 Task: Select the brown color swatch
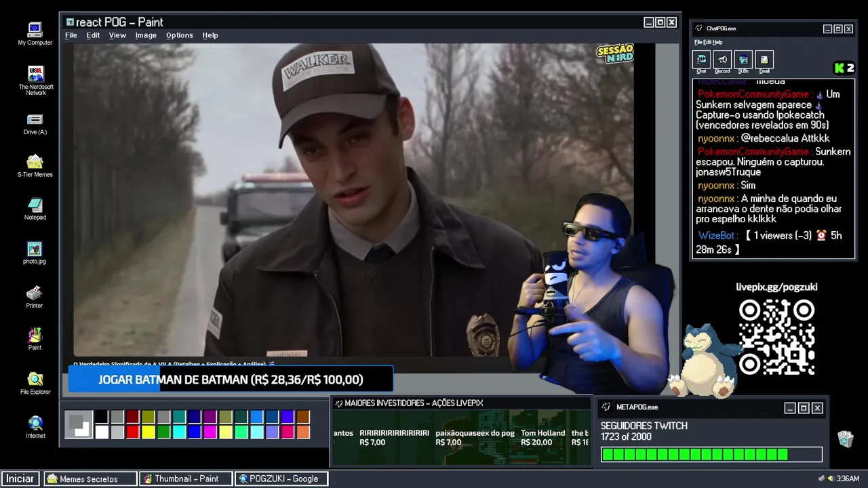(x=303, y=417)
